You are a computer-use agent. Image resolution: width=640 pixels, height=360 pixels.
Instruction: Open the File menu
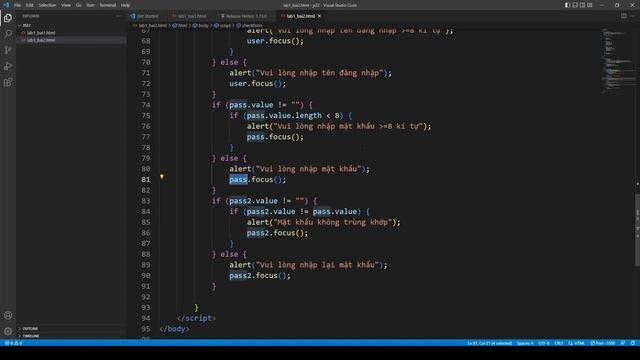18,5
